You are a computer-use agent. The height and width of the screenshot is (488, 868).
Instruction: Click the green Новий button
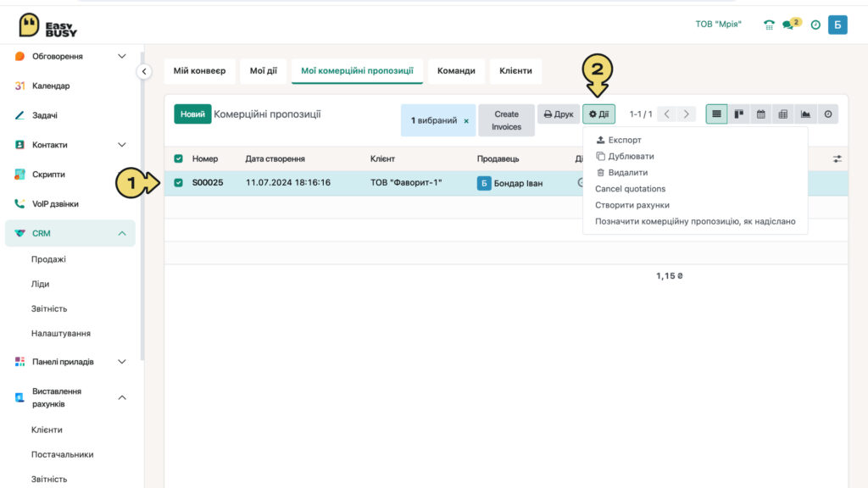point(192,114)
